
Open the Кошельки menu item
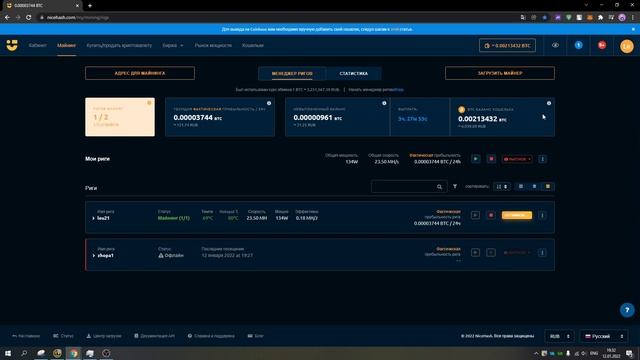click(x=253, y=45)
